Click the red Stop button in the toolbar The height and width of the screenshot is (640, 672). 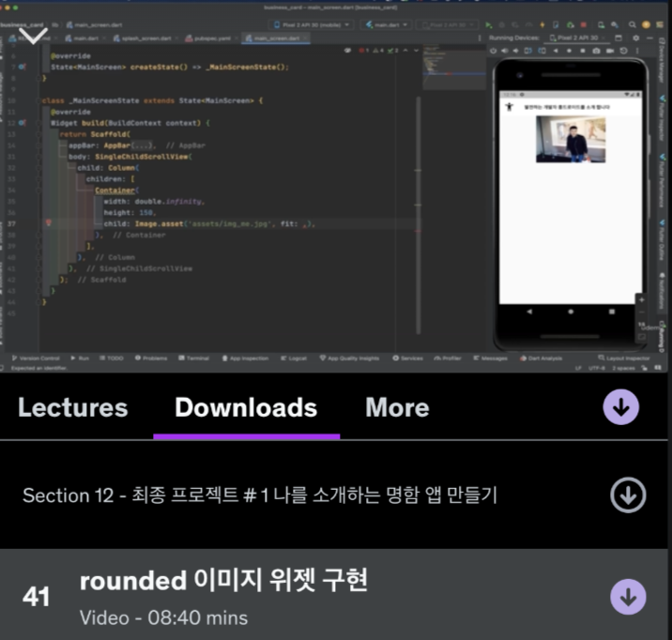[x=583, y=24]
